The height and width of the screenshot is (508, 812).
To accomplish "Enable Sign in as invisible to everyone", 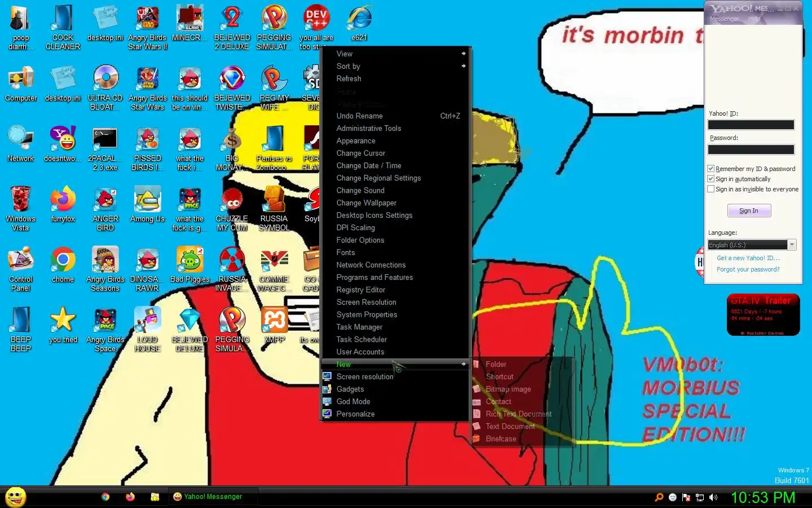I will pos(711,189).
